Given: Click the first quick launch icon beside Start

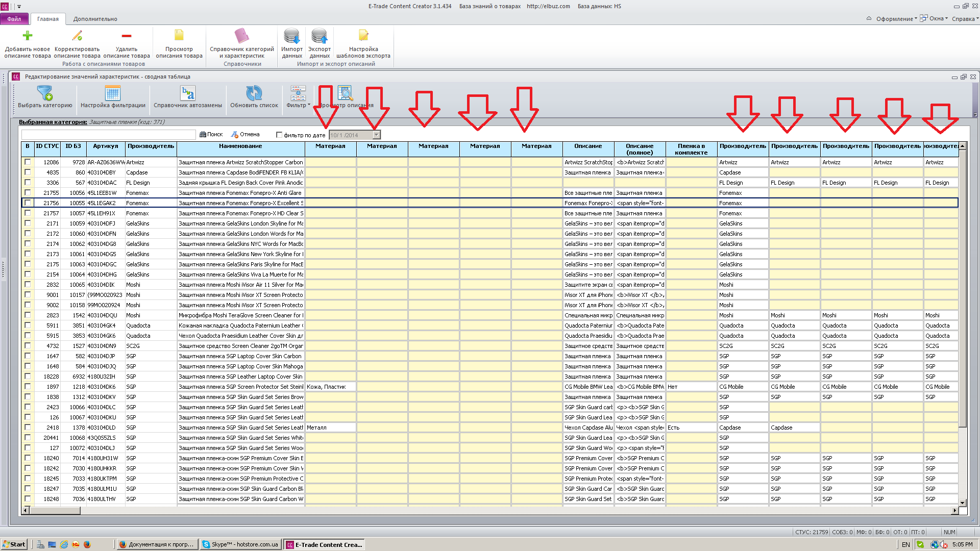Looking at the screenshot, I should [x=40, y=544].
